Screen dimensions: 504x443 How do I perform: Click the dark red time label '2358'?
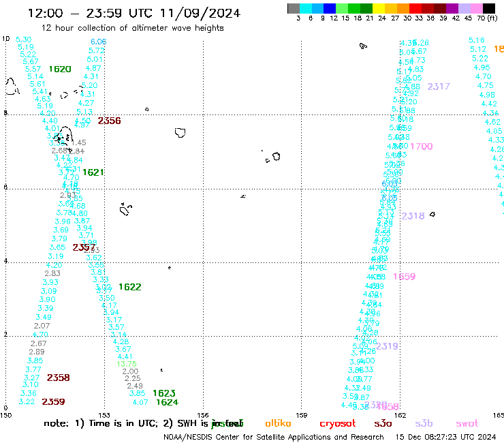(58, 378)
